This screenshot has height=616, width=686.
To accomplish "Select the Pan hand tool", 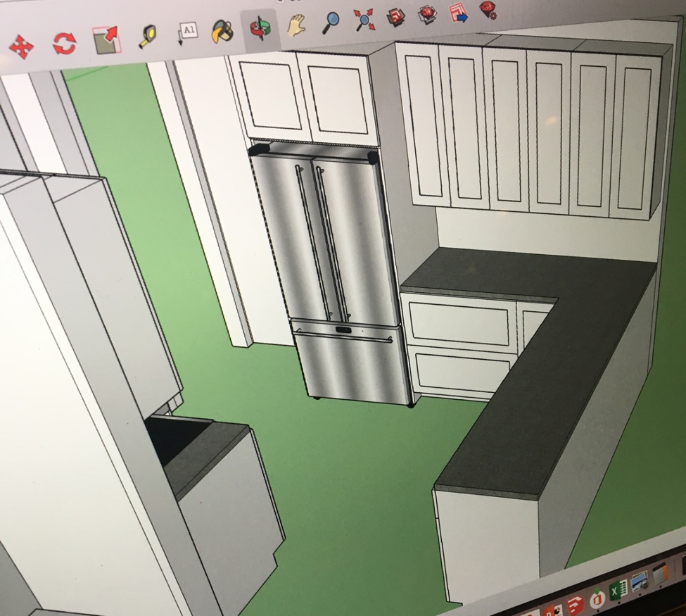I will (296, 24).
